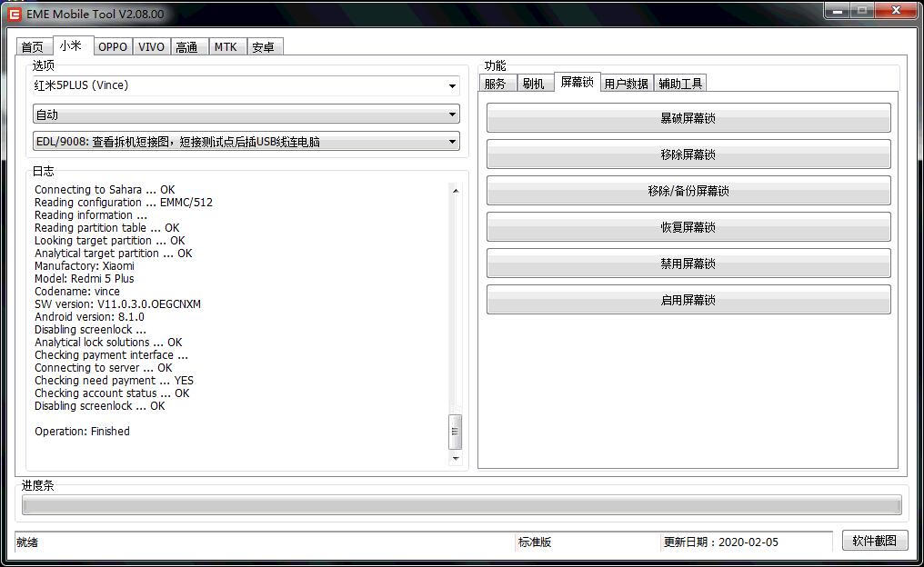Screen dimensions: 924x567
Task: Open the VIVO tab
Action: 152,47
